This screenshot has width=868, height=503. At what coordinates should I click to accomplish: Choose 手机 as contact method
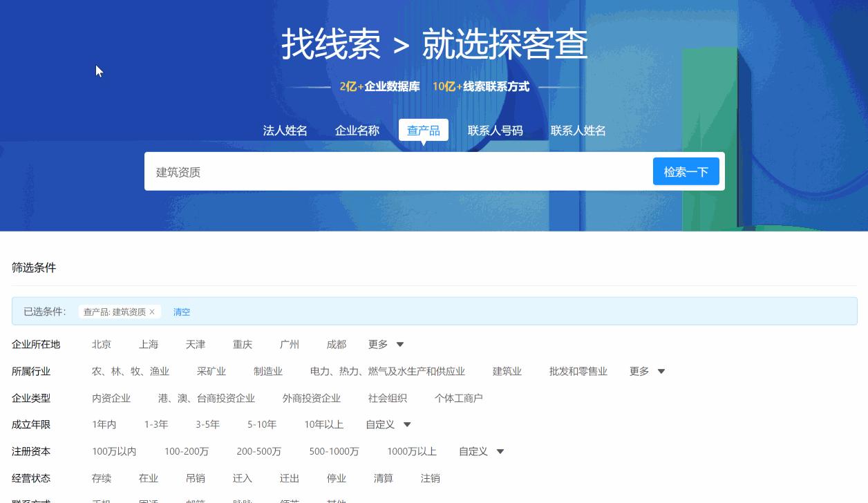coord(102,502)
